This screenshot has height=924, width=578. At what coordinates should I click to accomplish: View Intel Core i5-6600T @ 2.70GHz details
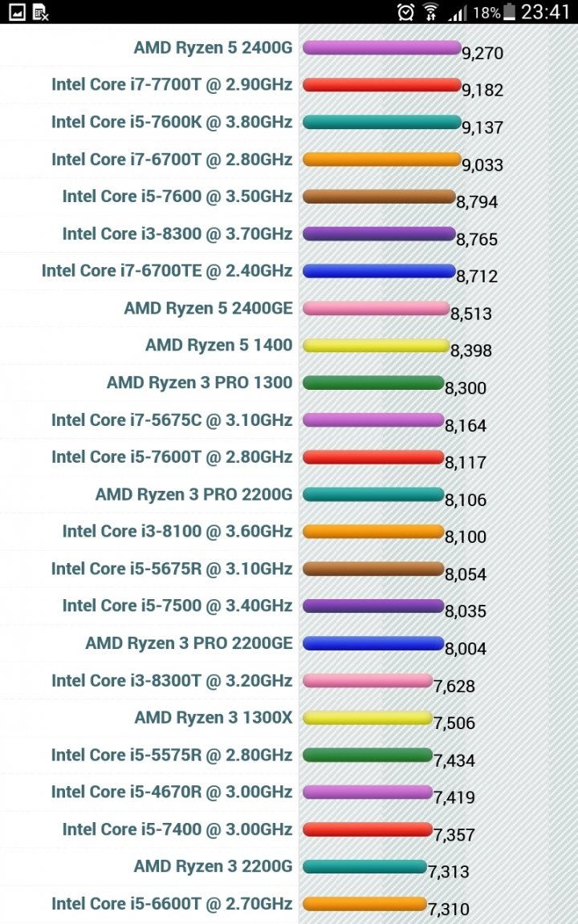[x=173, y=903]
